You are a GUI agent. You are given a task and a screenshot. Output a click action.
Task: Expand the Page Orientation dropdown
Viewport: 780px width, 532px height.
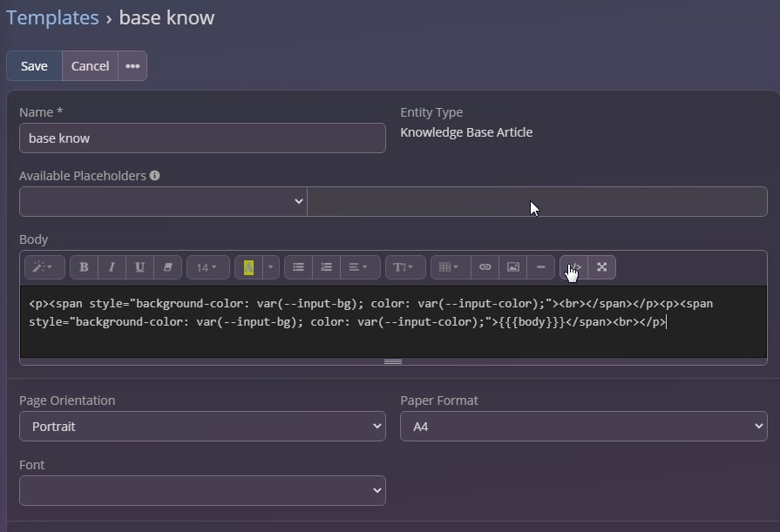(x=202, y=427)
